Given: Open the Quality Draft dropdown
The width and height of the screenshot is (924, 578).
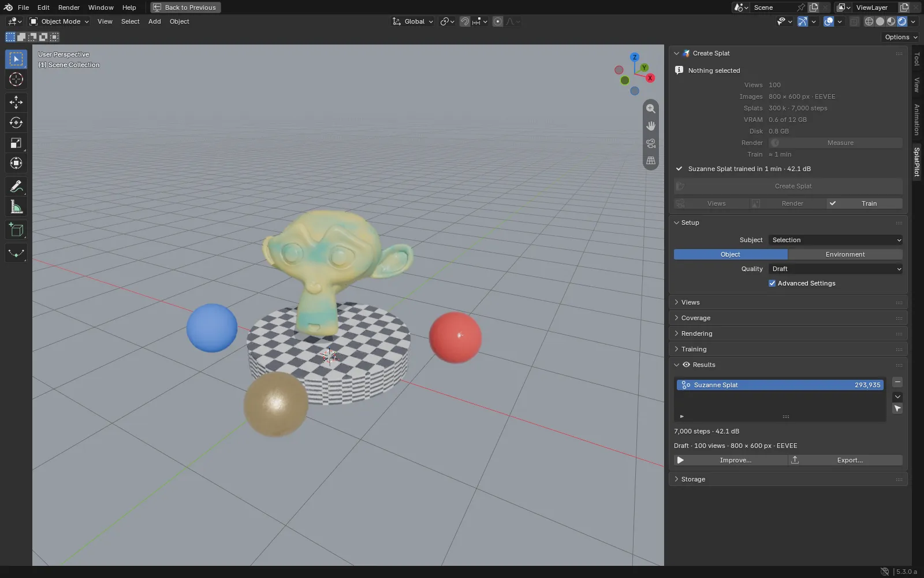Looking at the screenshot, I should point(835,269).
